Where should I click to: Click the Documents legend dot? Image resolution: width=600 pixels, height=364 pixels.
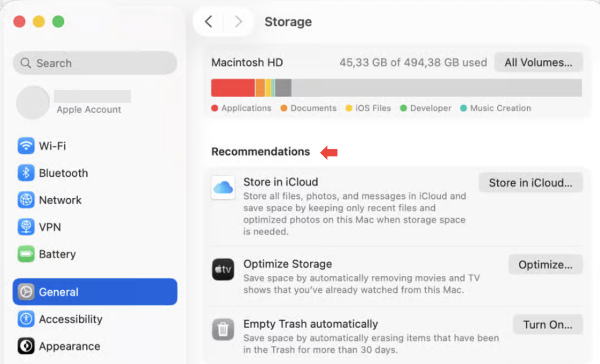284,108
